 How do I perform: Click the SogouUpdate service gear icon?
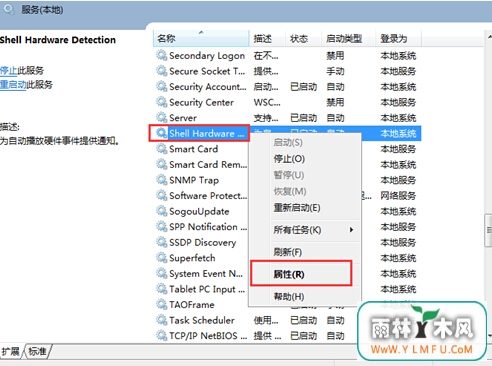pos(162,211)
